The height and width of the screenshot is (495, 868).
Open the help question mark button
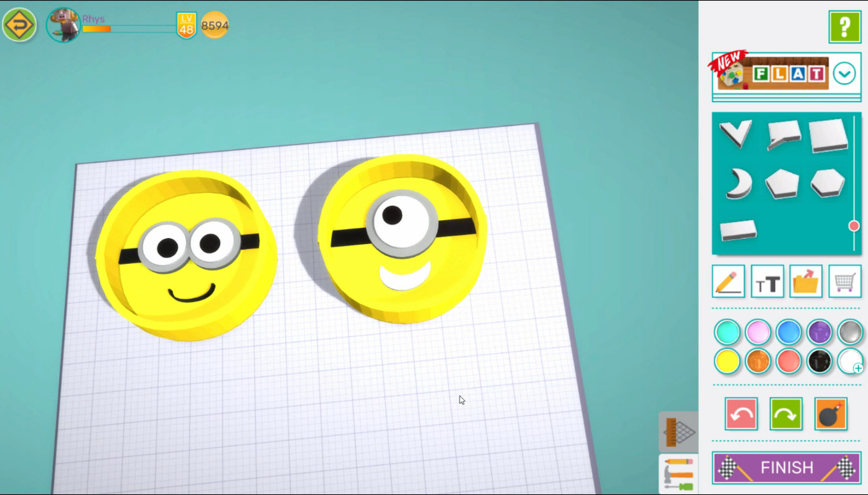[844, 27]
